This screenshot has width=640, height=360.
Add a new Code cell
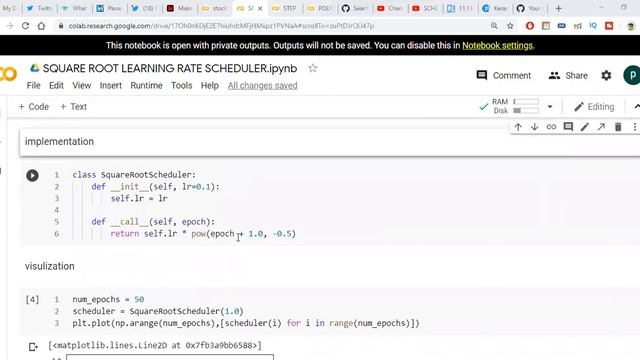33,107
